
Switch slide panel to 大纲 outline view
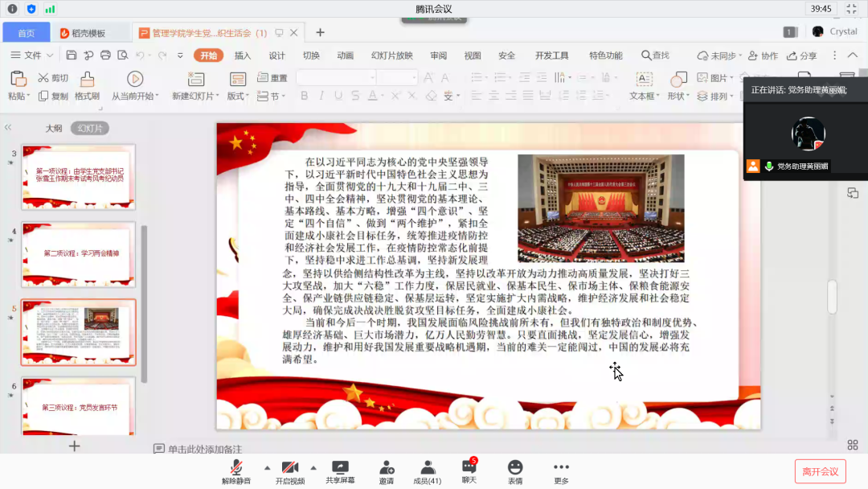coord(53,128)
